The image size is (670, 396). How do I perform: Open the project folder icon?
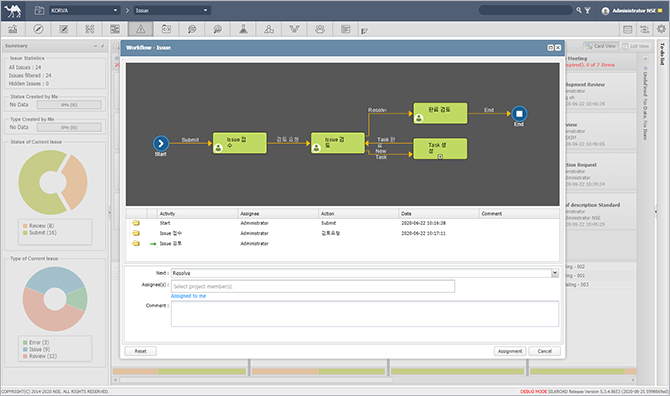click(39, 10)
